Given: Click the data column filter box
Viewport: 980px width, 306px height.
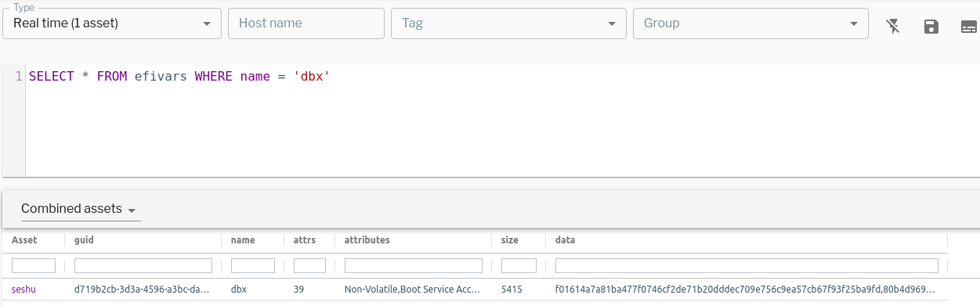Looking at the screenshot, I should (747, 265).
